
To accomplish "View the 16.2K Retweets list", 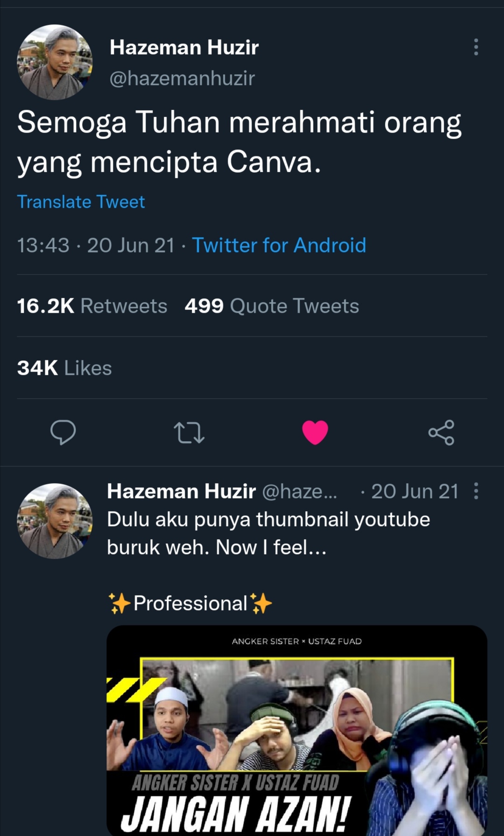I will pos(92,306).
